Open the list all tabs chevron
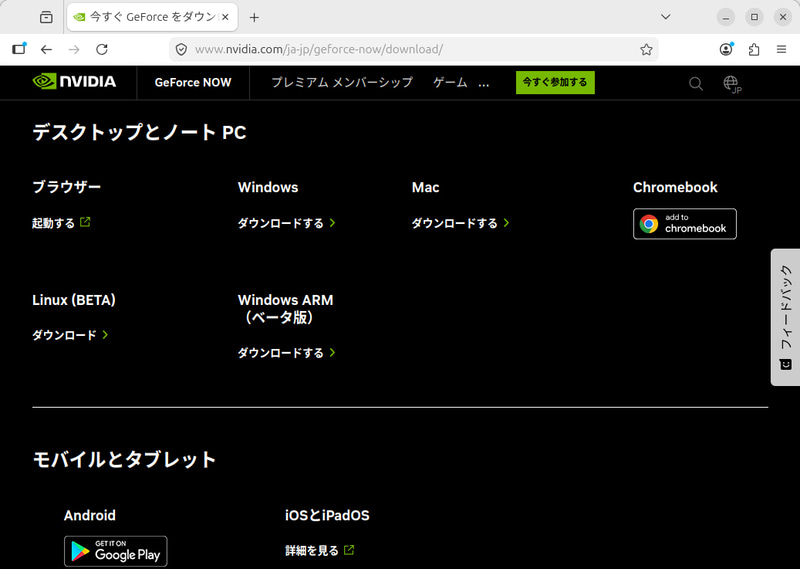This screenshot has width=800, height=569. coord(665,17)
